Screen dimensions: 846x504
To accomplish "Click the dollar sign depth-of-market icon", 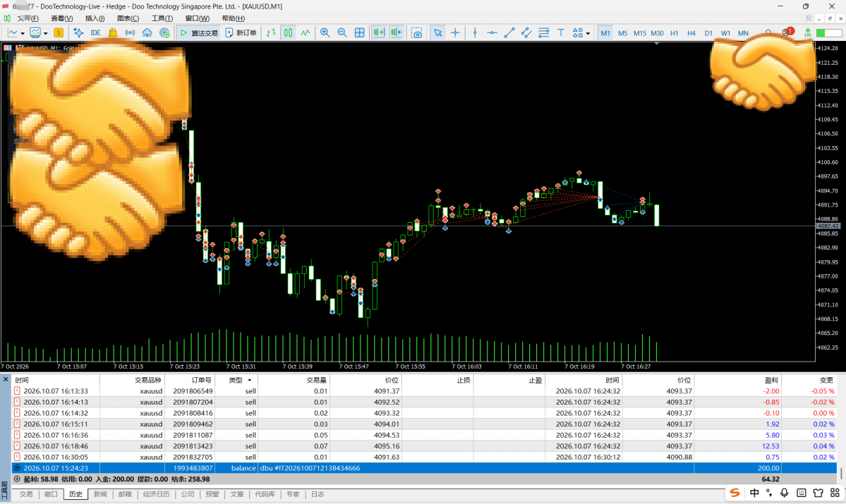I will (59, 33).
